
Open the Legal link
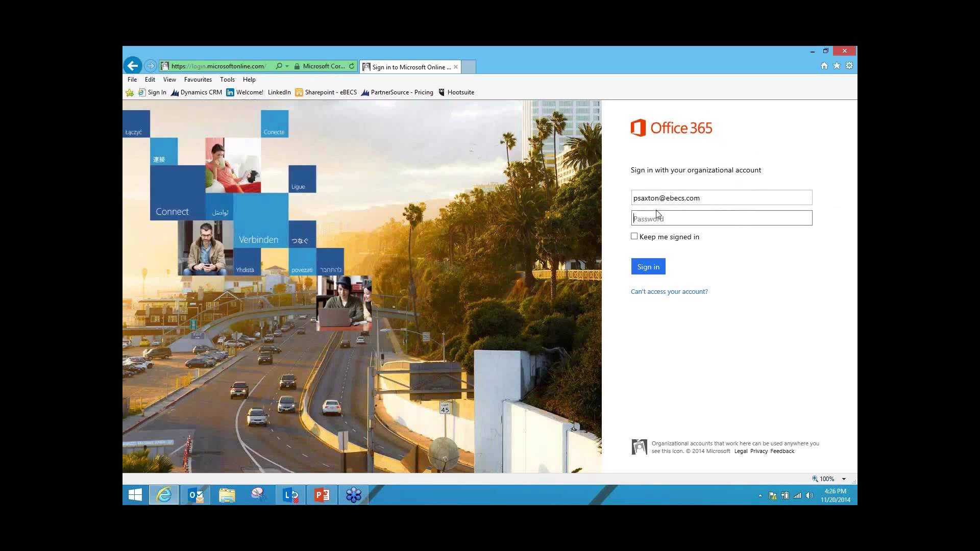pyautogui.click(x=741, y=451)
